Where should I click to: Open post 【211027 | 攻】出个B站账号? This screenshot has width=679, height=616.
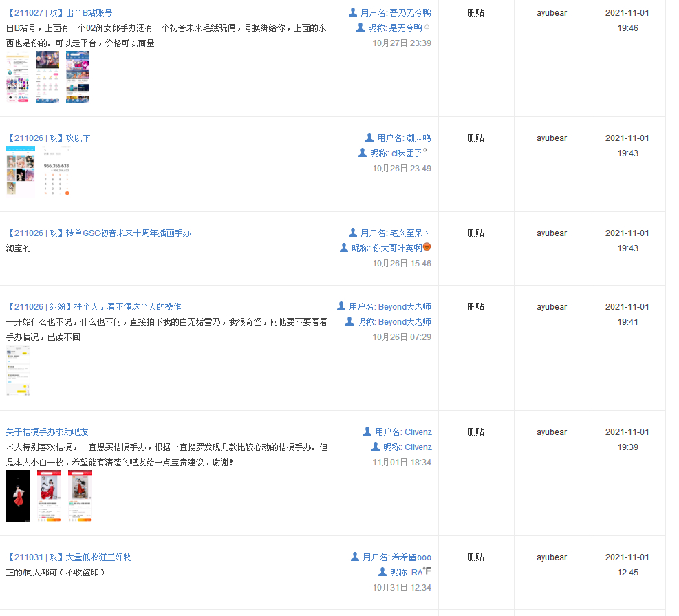tap(59, 13)
